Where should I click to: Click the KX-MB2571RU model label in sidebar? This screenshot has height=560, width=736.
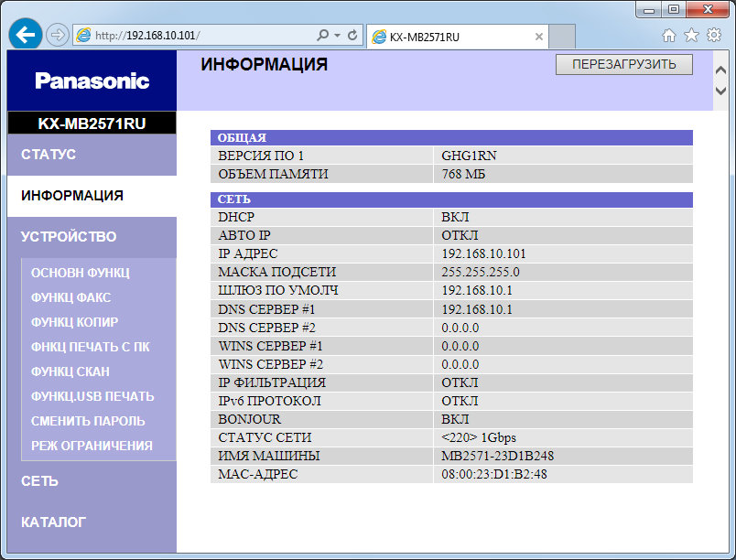(92, 124)
